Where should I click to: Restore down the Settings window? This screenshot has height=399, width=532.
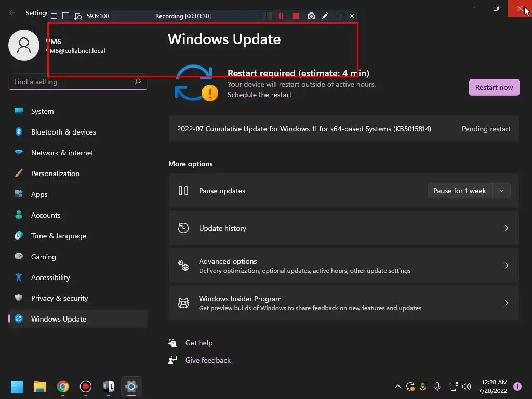pyautogui.click(x=496, y=8)
